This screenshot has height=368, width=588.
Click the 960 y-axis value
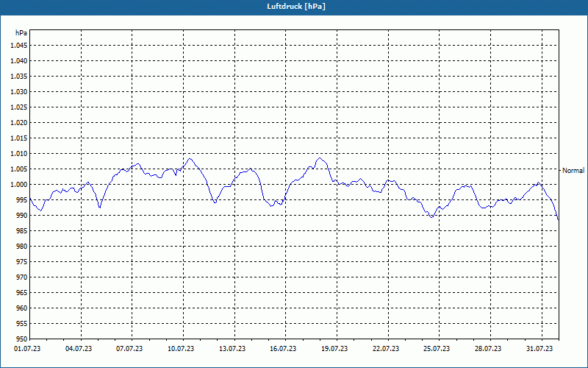tap(23, 308)
